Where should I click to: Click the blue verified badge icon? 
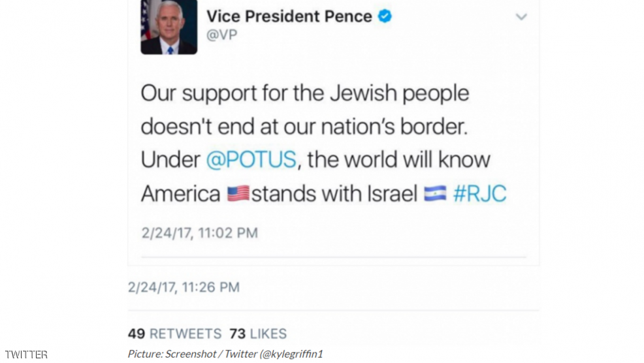click(x=385, y=16)
